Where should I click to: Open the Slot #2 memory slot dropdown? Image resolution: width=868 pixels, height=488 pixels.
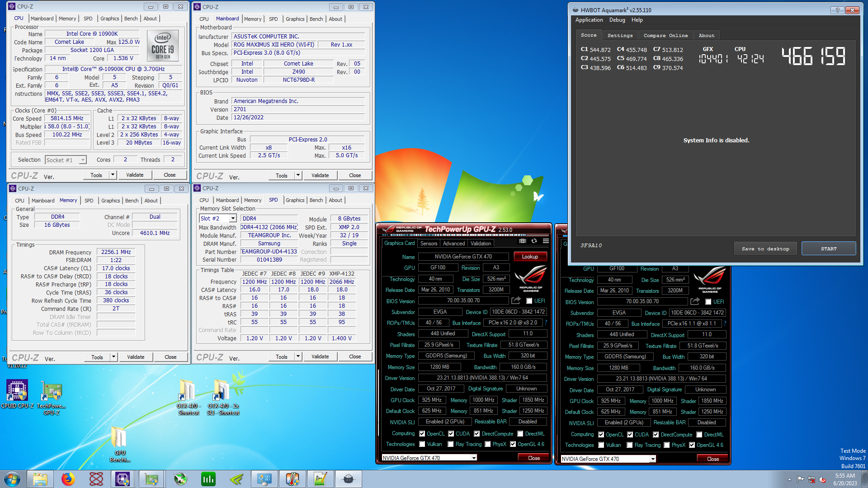[233, 218]
